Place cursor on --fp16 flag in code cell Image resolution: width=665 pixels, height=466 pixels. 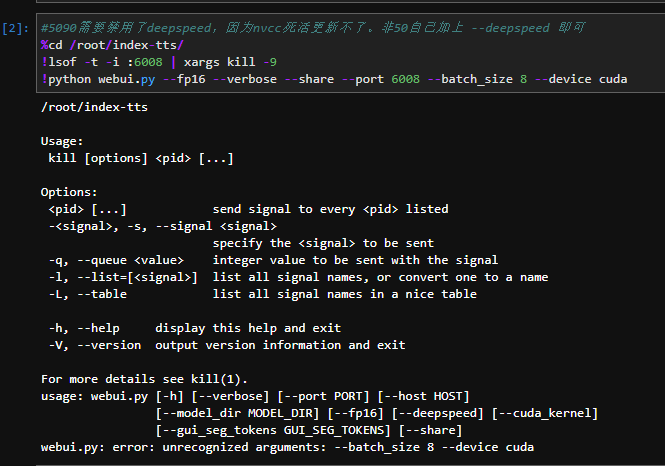186,79
